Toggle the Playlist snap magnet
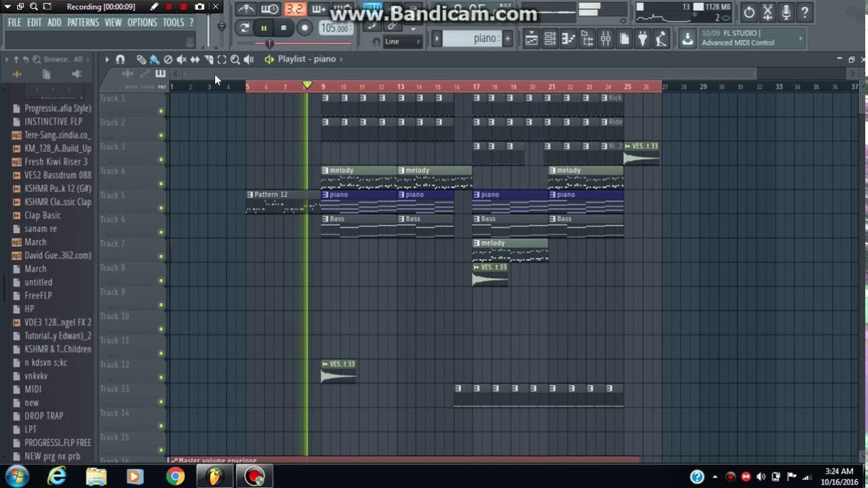Viewport: 868px width, 488px height. (x=120, y=60)
